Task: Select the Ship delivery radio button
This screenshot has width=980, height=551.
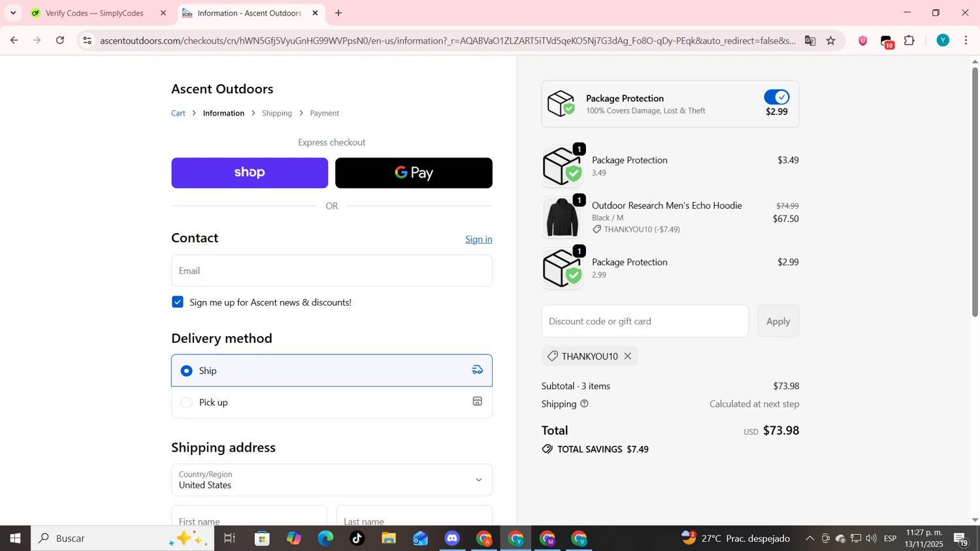Action: (x=187, y=371)
